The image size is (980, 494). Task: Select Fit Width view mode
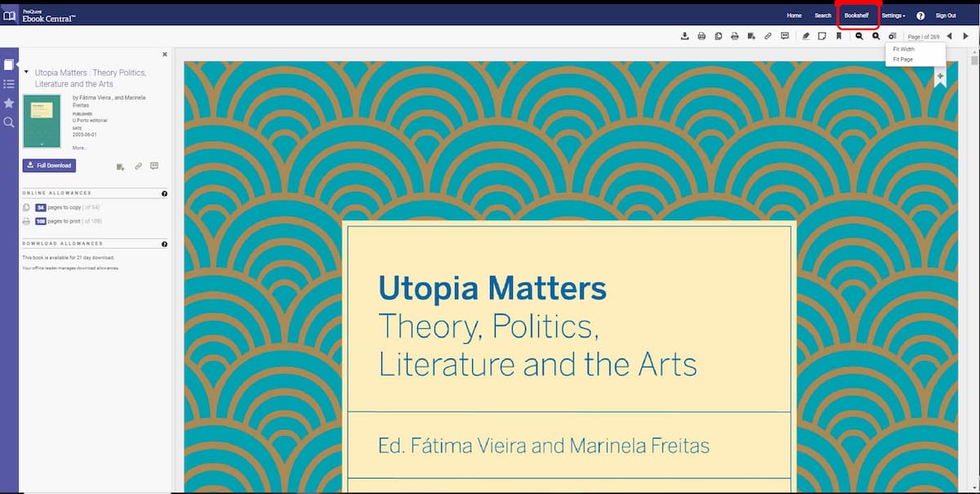click(x=902, y=48)
